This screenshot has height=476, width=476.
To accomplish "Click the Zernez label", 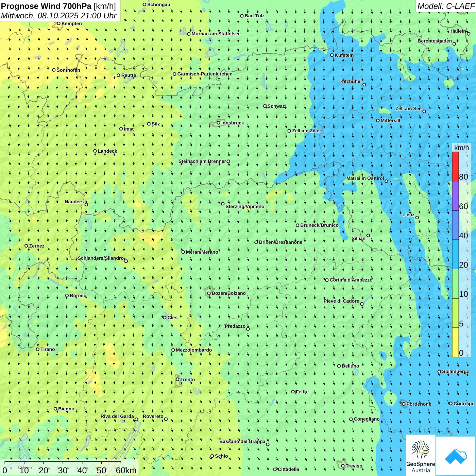I will point(37,246).
